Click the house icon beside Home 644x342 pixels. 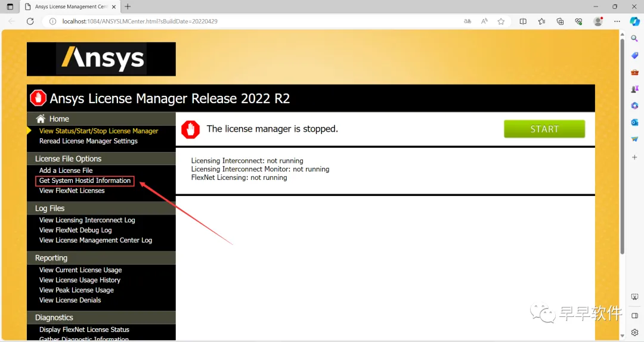point(41,119)
